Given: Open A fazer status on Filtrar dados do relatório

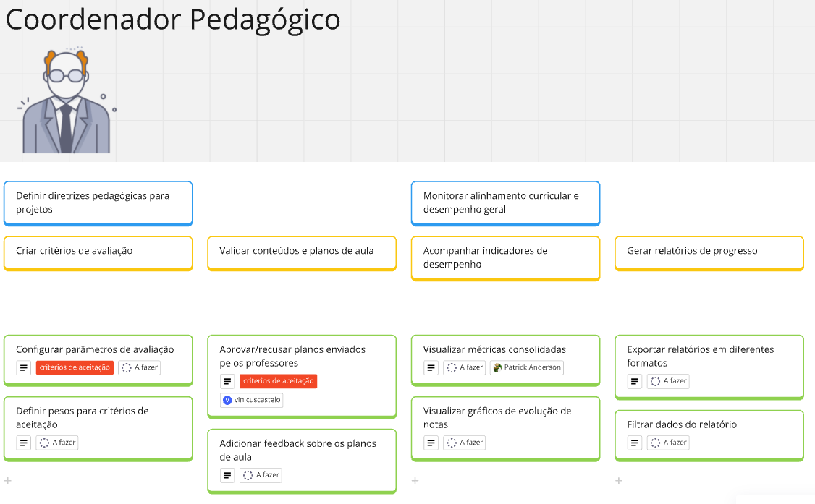Looking at the screenshot, I should coord(668,443).
